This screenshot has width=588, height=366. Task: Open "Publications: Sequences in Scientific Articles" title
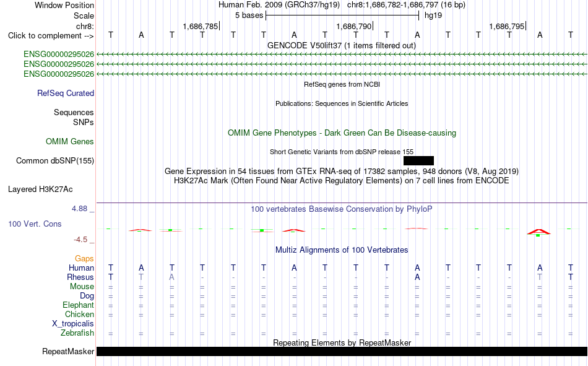click(342, 103)
